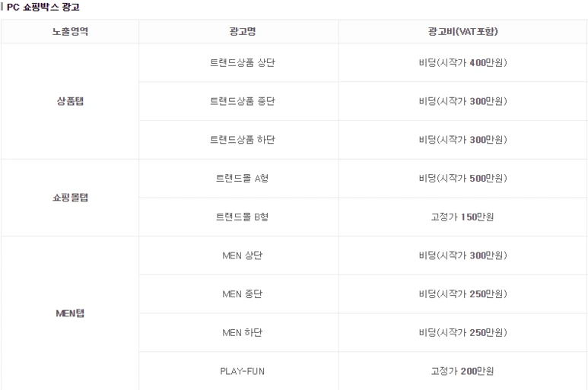Click the 트랜드몰 A형 ad name
Viewport: 588px width, 390px height.
(x=242, y=179)
